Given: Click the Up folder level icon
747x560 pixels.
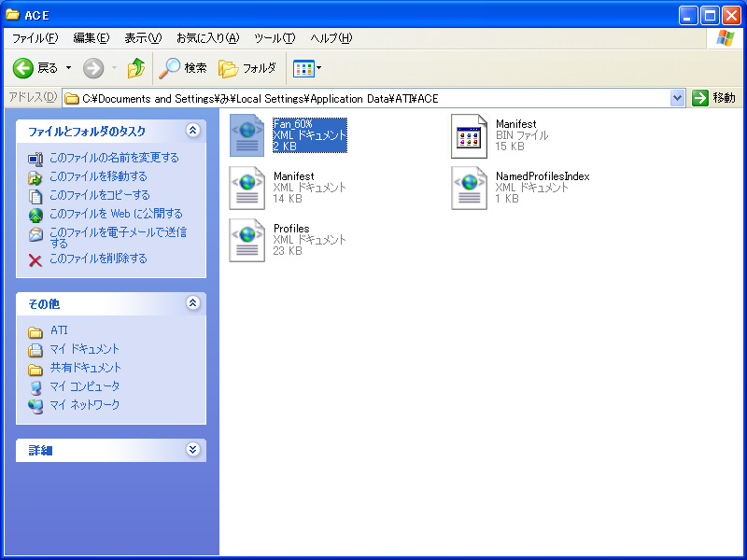Looking at the screenshot, I should pos(136,68).
